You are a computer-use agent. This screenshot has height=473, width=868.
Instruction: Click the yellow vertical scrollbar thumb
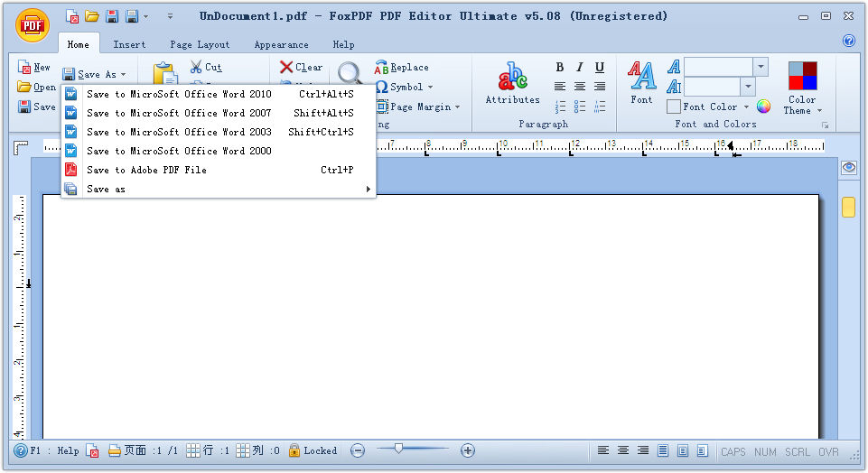[x=849, y=207]
